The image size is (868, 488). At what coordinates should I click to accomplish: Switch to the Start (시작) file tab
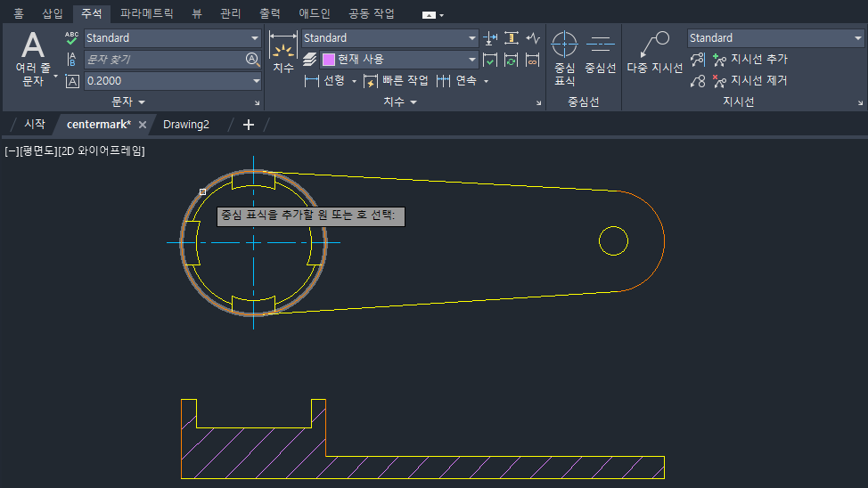(35, 125)
